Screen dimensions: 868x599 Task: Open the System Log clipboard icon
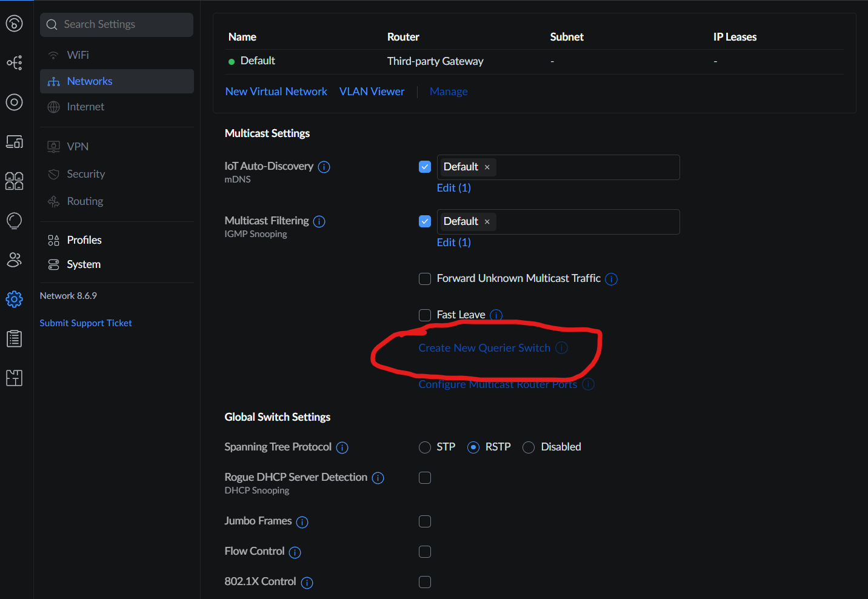pos(15,338)
